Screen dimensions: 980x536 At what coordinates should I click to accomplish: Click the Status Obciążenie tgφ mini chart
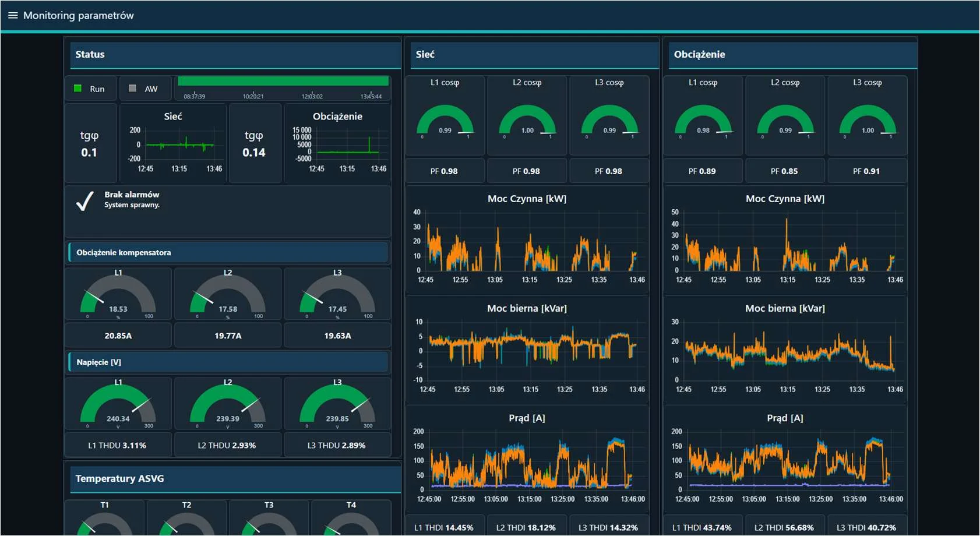point(337,143)
